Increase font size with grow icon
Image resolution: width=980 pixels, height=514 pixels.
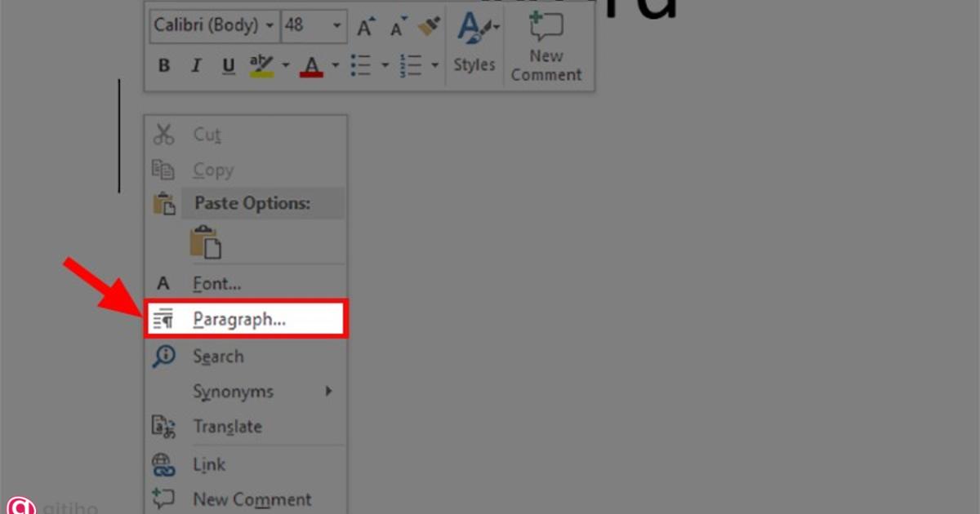pyautogui.click(x=366, y=28)
